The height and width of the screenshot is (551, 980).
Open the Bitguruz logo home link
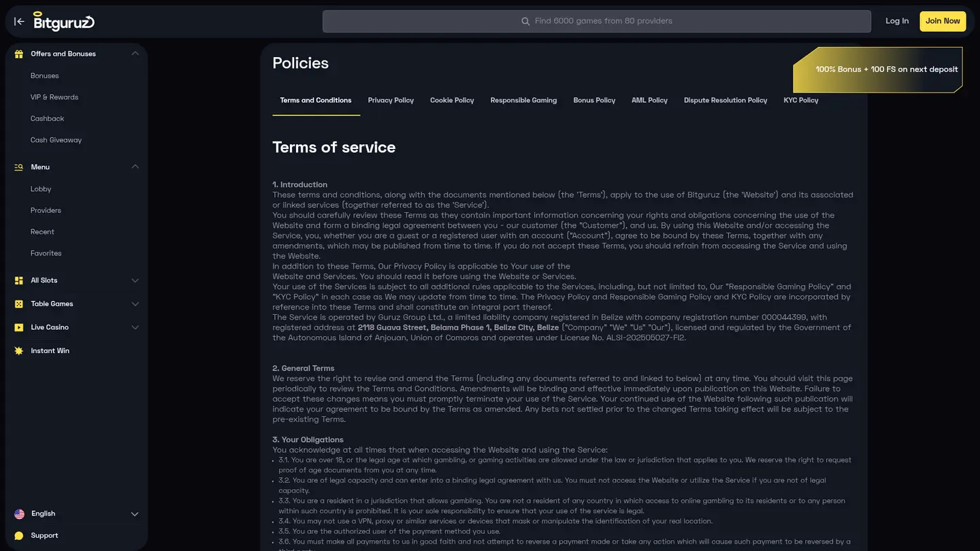click(64, 21)
